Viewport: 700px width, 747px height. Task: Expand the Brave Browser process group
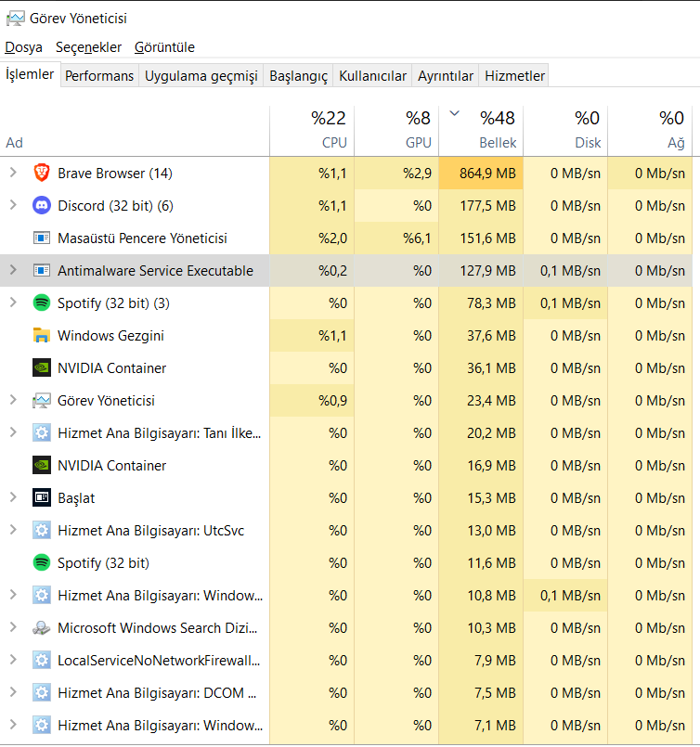click(x=13, y=174)
